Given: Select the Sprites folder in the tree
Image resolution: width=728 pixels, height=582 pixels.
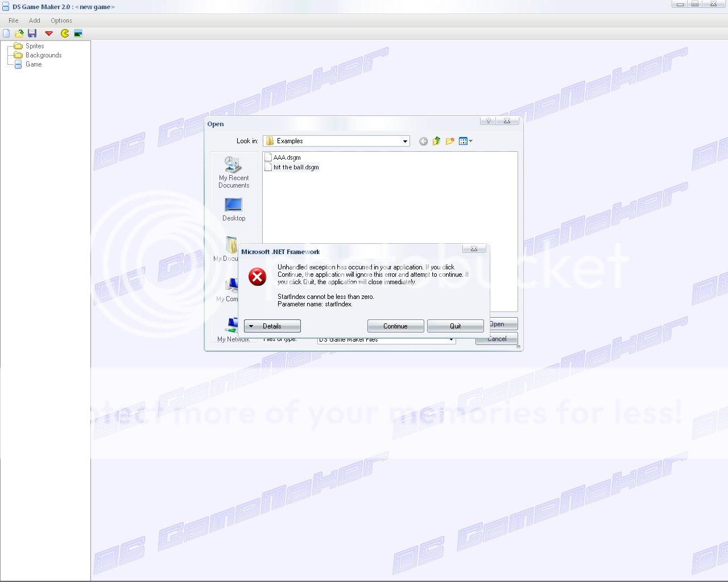Looking at the screenshot, I should [35, 46].
